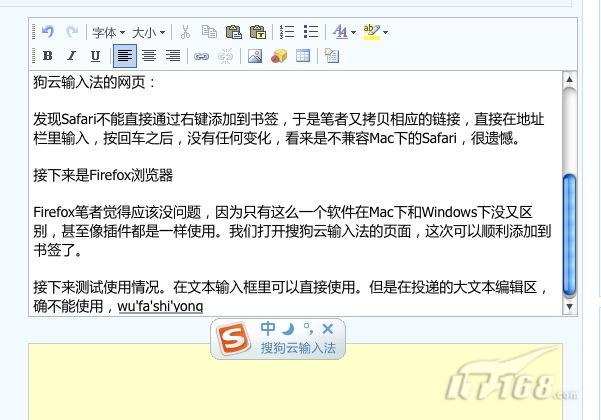The image size is (601, 420).
Task: Open the 字体 font dropdown
Action: (x=108, y=33)
